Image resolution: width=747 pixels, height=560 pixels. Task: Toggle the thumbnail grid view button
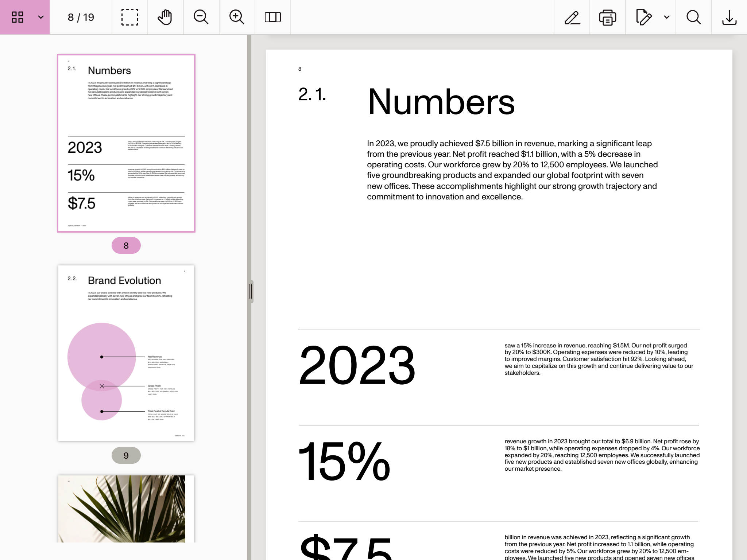(17, 17)
